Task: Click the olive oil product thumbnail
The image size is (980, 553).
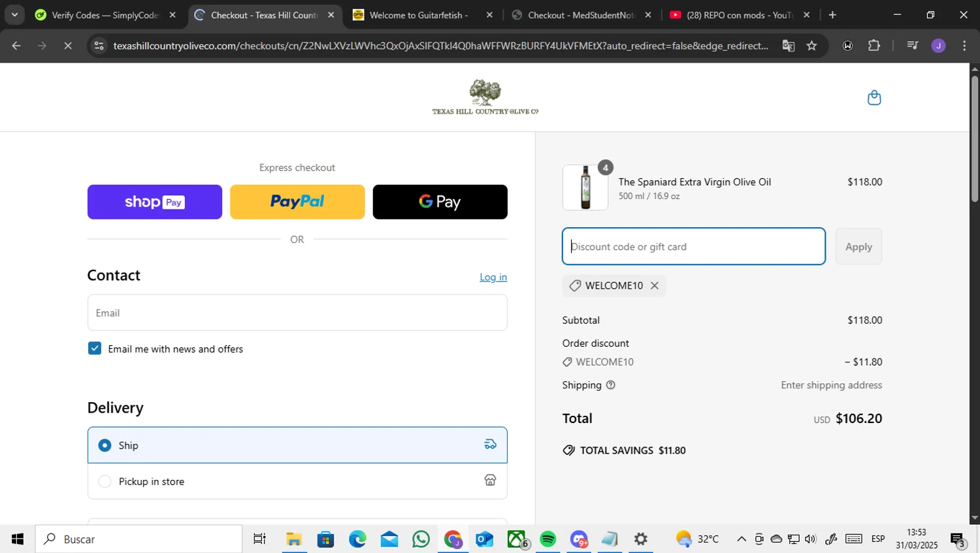Action: point(585,187)
